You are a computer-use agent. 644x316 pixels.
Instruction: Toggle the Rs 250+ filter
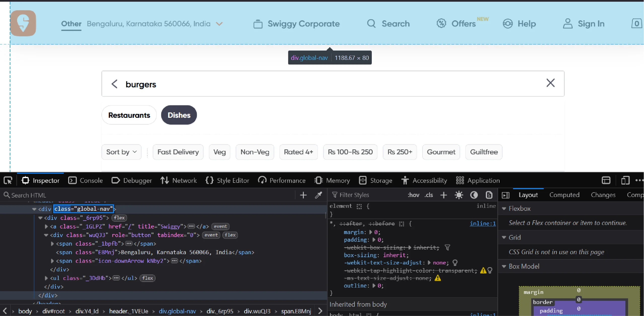(x=400, y=152)
